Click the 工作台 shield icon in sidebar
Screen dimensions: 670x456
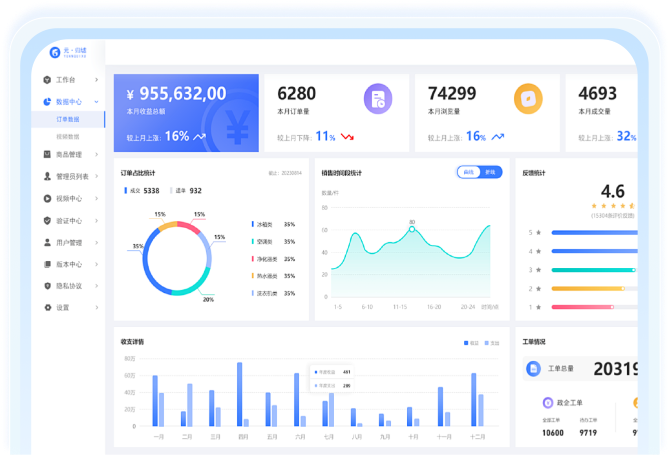(47, 79)
